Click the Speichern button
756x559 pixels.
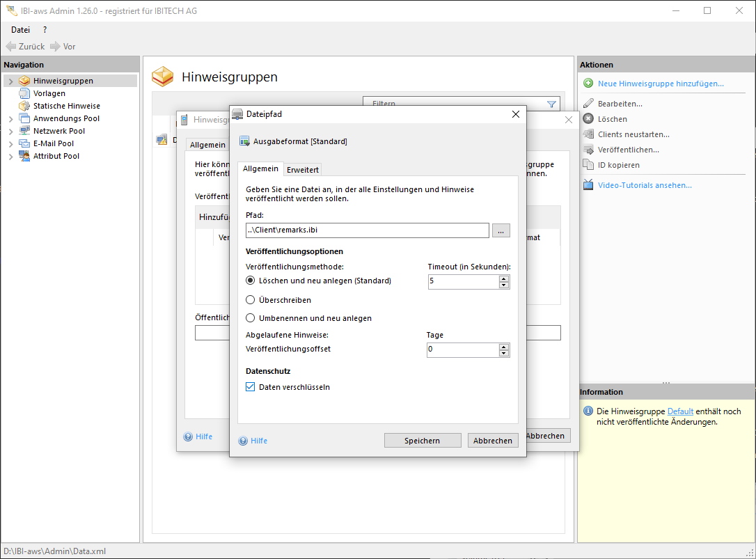422,441
